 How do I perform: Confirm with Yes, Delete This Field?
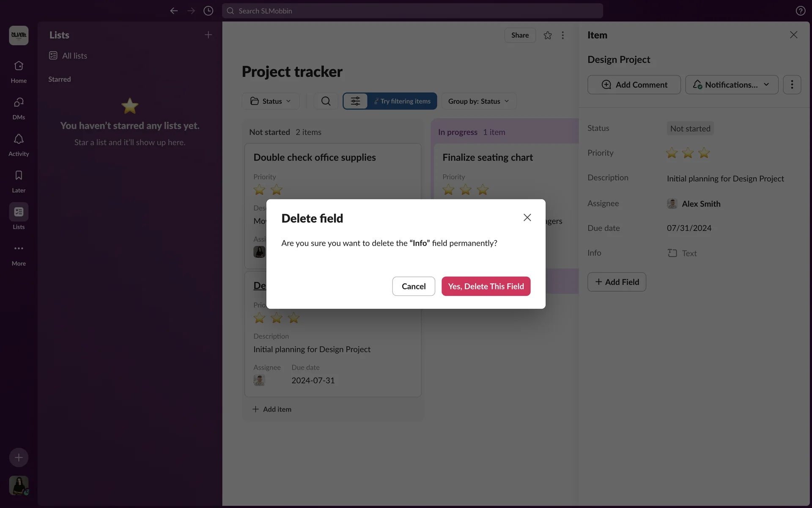coord(486,287)
